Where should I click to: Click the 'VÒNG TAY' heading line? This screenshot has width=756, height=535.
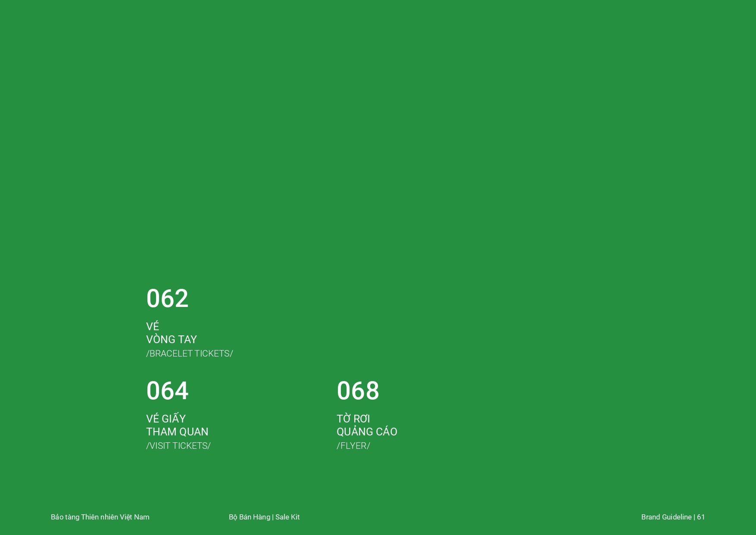pos(172,339)
